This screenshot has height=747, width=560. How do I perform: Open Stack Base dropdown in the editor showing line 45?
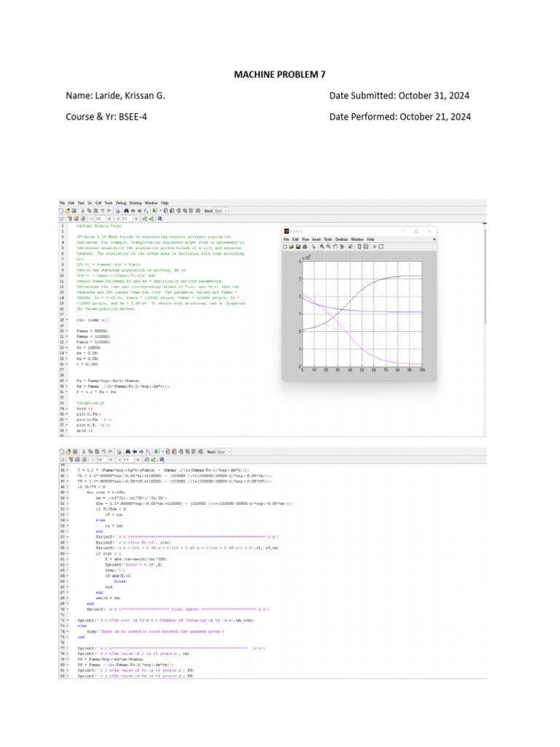pos(223,452)
